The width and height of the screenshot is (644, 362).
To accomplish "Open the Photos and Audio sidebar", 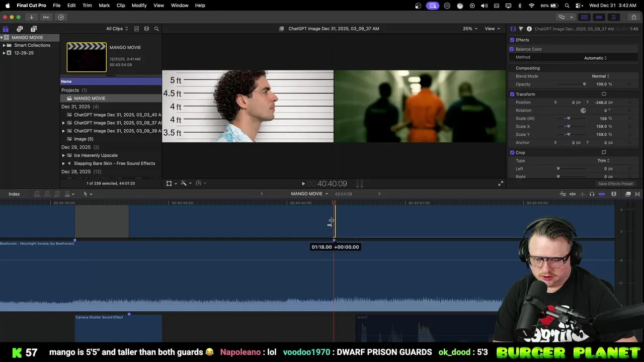I will pyautogui.click(x=20, y=29).
